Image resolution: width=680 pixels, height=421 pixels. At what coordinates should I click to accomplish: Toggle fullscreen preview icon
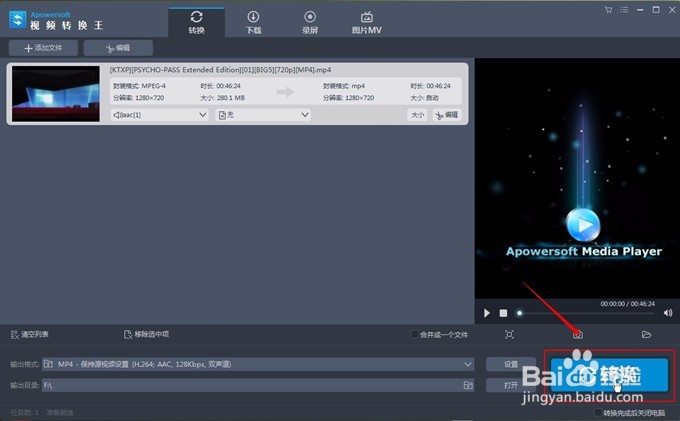pyautogui.click(x=510, y=334)
